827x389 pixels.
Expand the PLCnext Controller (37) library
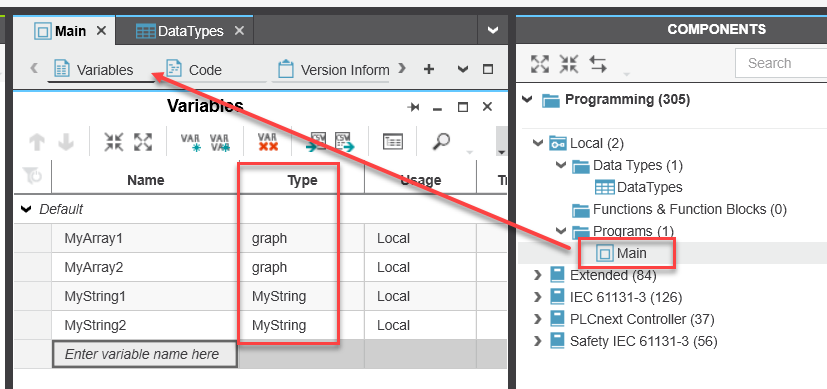(537, 319)
